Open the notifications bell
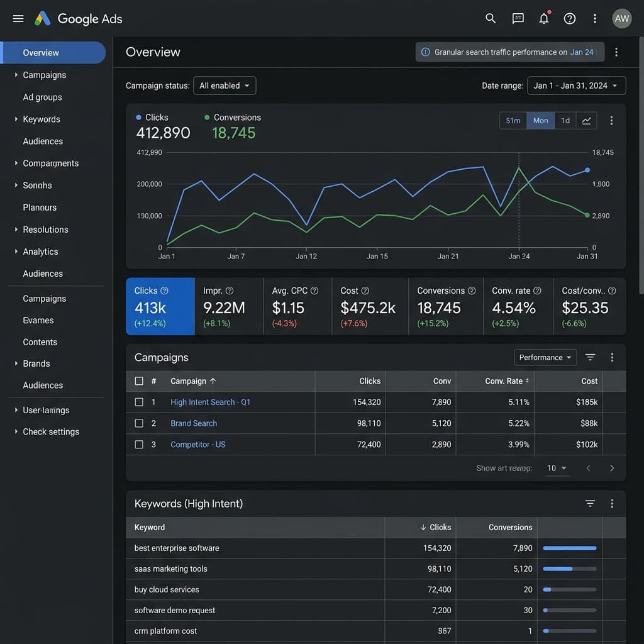The width and height of the screenshot is (644, 644). pyautogui.click(x=544, y=19)
